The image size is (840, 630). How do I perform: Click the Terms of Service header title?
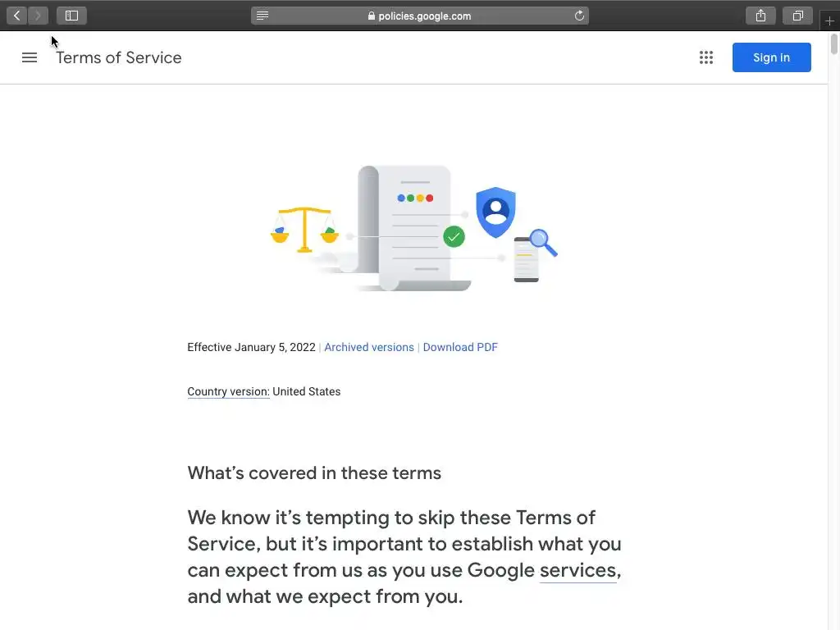pyautogui.click(x=119, y=57)
